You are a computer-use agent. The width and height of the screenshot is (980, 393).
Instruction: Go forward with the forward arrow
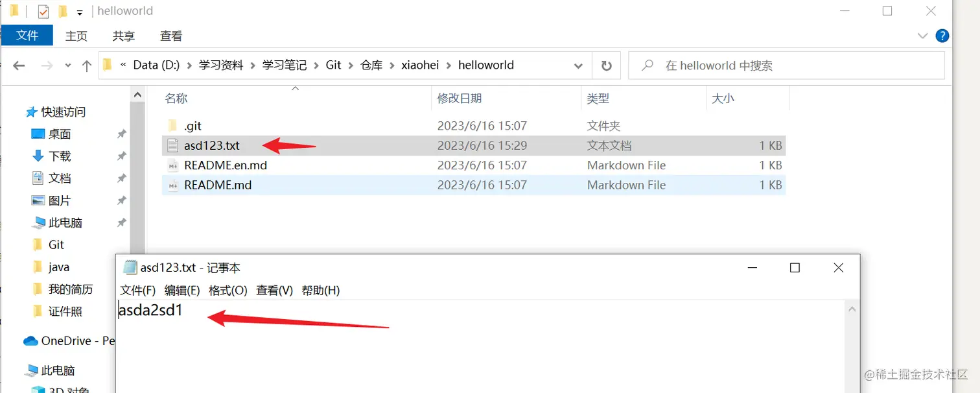[x=46, y=65]
